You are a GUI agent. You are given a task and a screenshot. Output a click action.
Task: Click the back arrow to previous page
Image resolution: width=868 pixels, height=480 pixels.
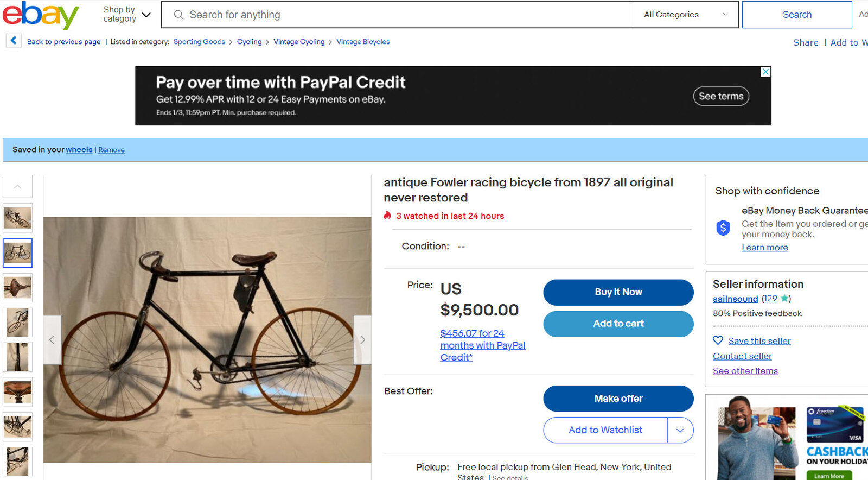click(x=13, y=40)
